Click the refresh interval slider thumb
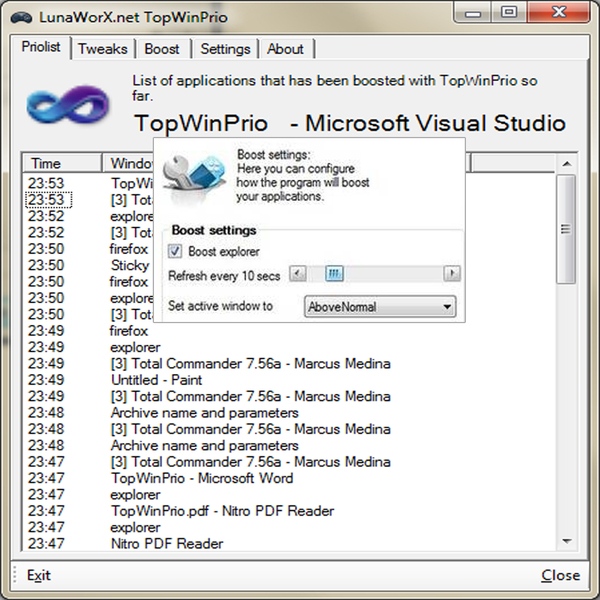Viewport: 600px width, 600px height. coord(334,273)
